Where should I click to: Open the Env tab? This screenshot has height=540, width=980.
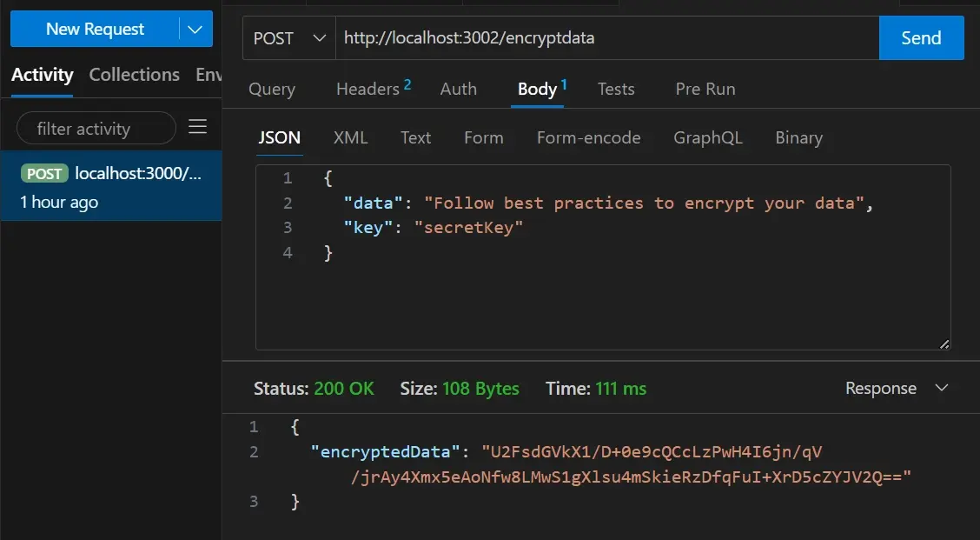click(209, 75)
